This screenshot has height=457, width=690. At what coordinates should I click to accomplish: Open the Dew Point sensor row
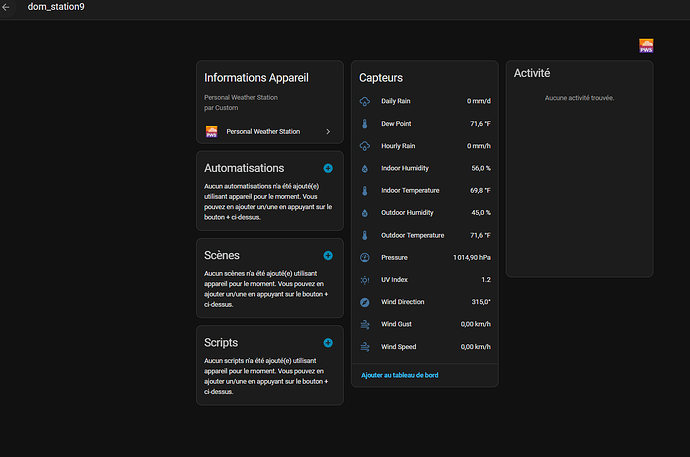click(425, 124)
